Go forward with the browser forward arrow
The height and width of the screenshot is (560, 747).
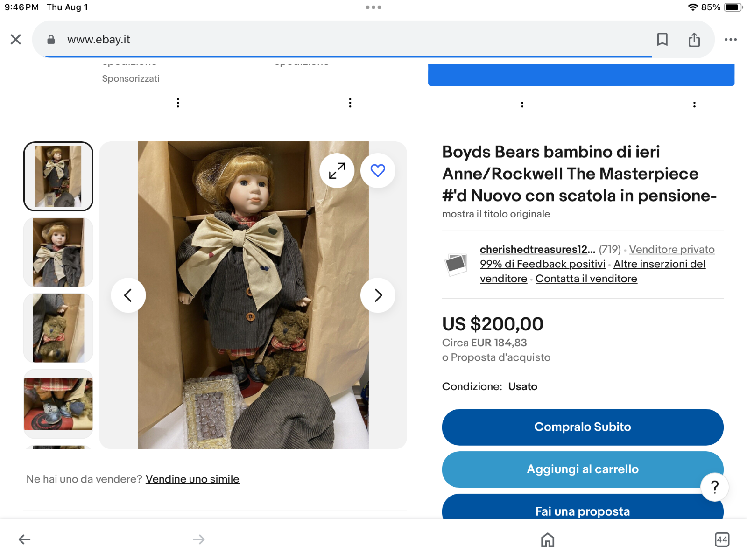[199, 539]
